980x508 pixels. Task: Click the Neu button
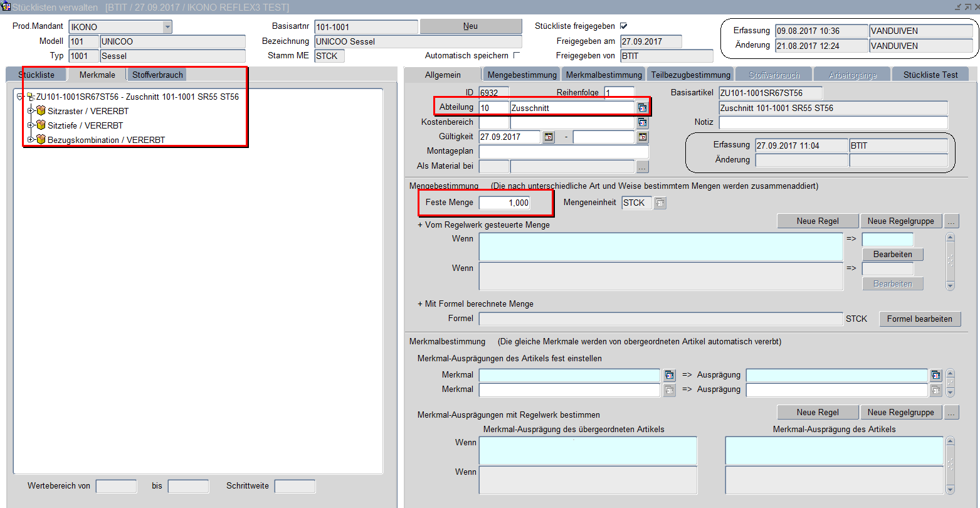click(x=470, y=26)
